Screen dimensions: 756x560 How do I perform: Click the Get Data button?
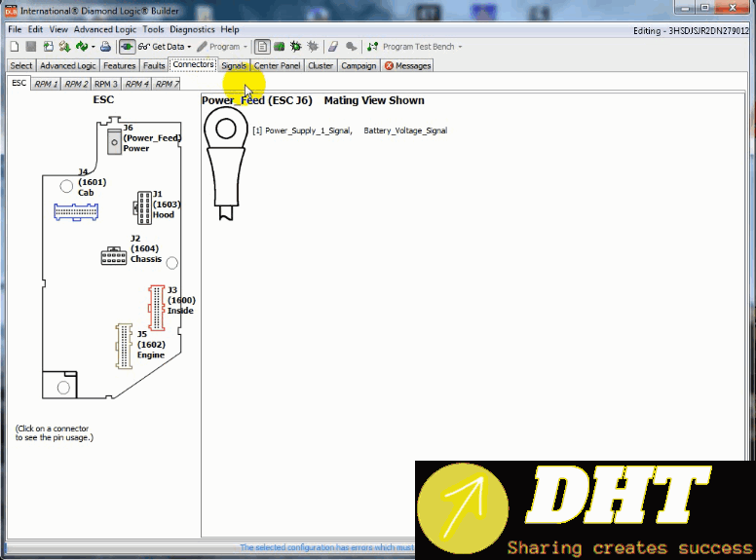coord(162,47)
